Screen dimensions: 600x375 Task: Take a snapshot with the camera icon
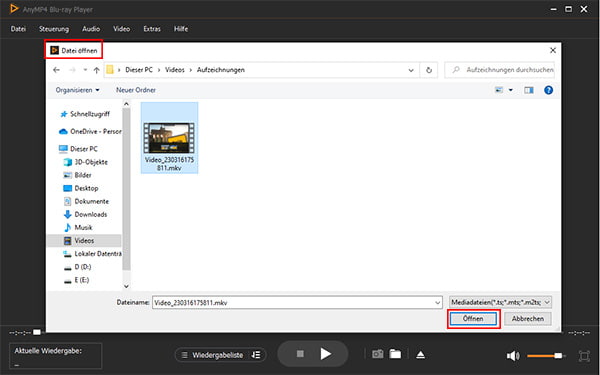tap(378, 354)
